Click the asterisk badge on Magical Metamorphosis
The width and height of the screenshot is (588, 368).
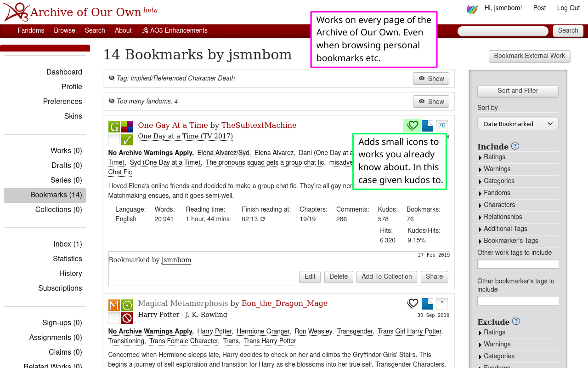pyautogui.click(x=442, y=304)
